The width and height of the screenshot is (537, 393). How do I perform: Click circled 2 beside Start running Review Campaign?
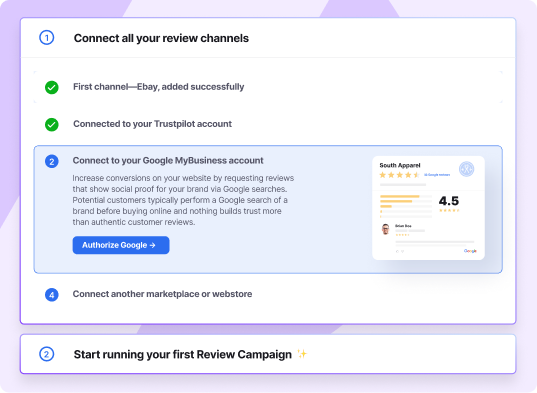coord(47,354)
